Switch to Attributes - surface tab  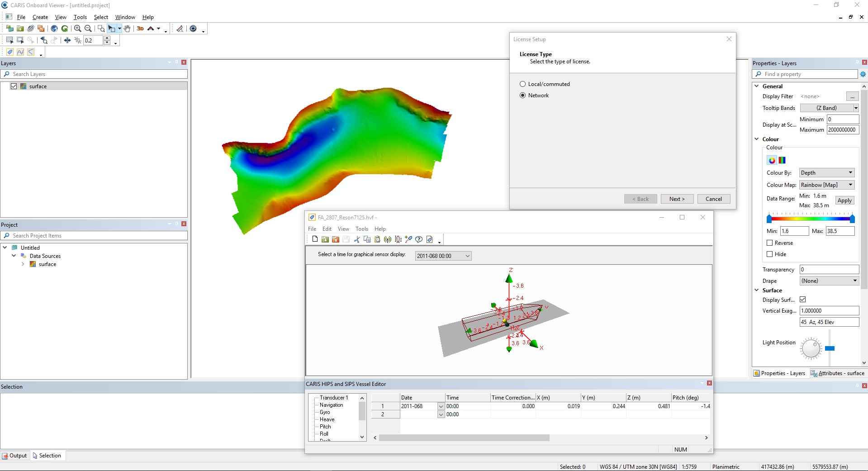click(837, 373)
